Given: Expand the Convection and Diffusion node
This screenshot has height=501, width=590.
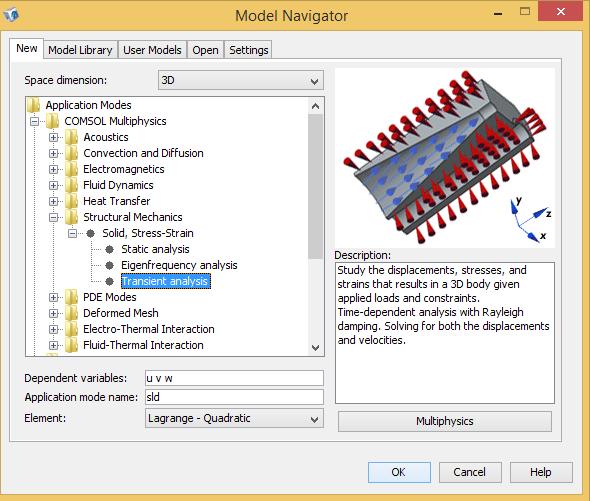Looking at the screenshot, I should coord(53,153).
